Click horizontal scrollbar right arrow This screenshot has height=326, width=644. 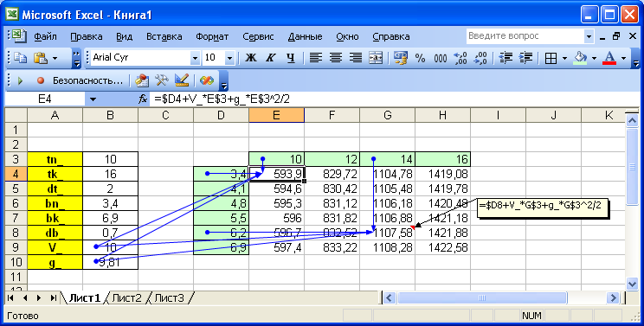(613, 298)
